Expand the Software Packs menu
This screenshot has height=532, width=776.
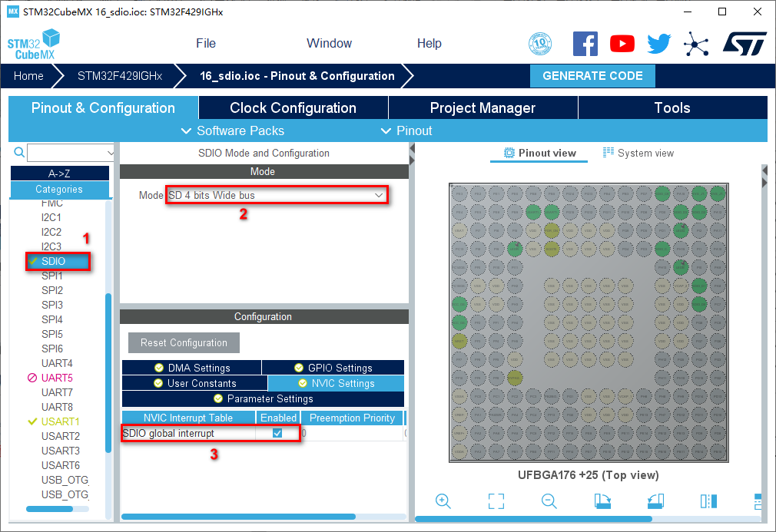click(x=232, y=131)
